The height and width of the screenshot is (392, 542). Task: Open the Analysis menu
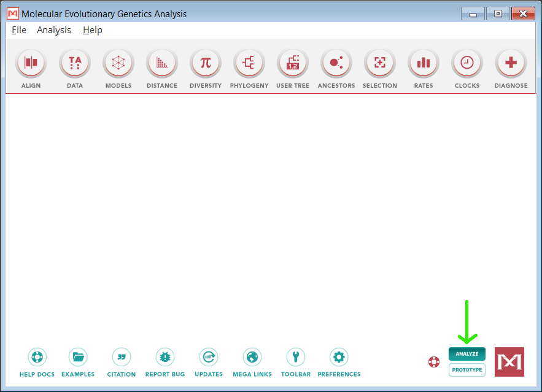click(x=54, y=30)
